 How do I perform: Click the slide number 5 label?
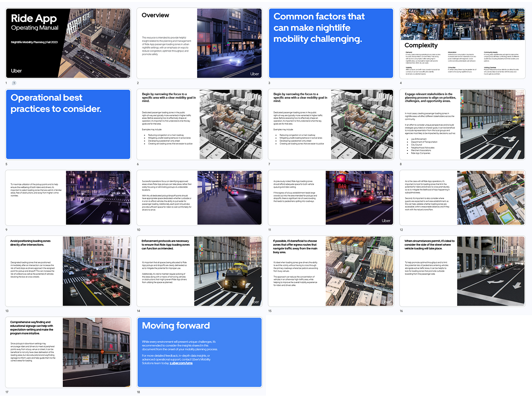(x=6, y=164)
